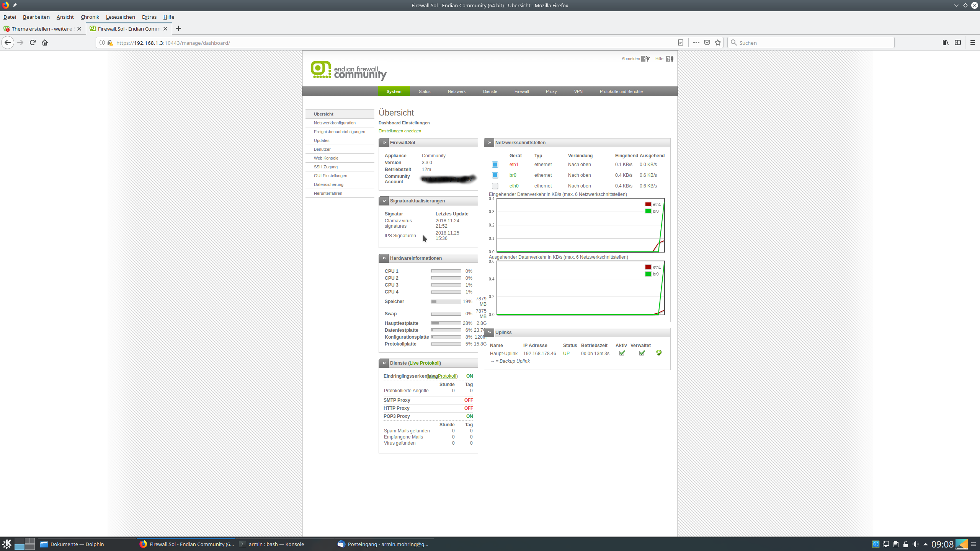Collapse the Hardwareinformationen panel
980x551 pixels.
pyautogui.click(x=384, y=258)
